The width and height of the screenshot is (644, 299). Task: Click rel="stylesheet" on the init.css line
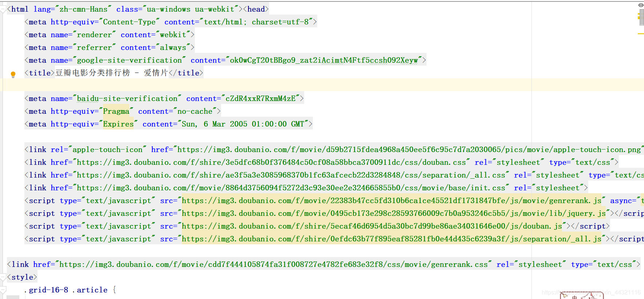(x=549, y=188)
